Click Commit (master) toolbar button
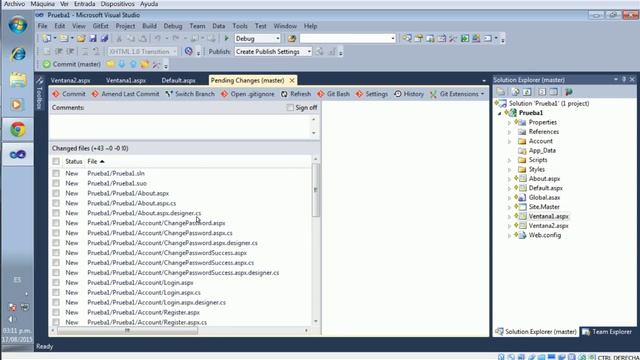The width and height of the screenshot is (640, 360). [72, 64]
